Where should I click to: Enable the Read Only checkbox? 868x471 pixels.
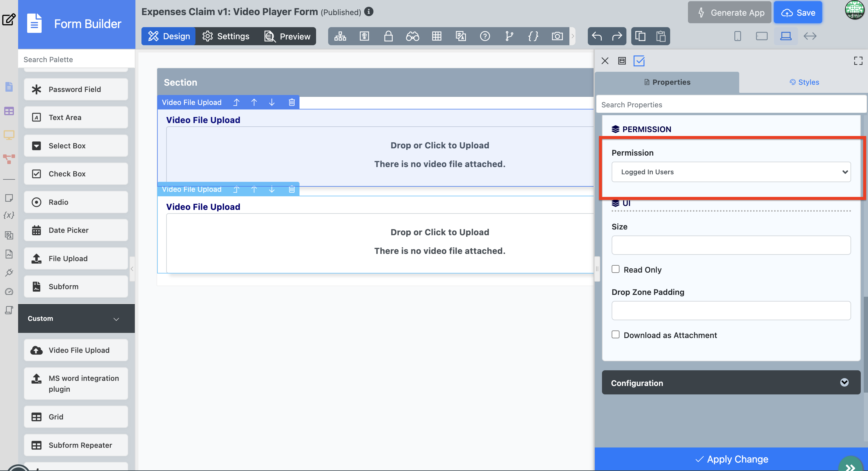click(x=615, y=269)
